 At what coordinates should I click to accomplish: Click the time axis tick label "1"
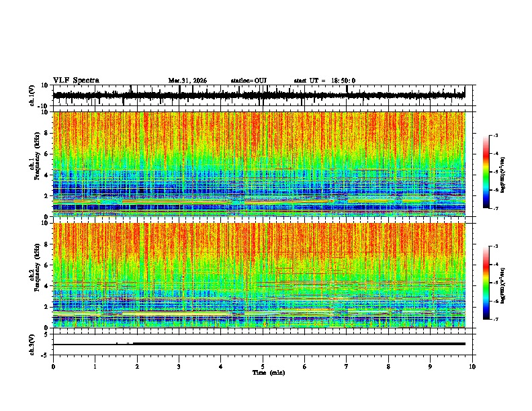coord(95,367)
